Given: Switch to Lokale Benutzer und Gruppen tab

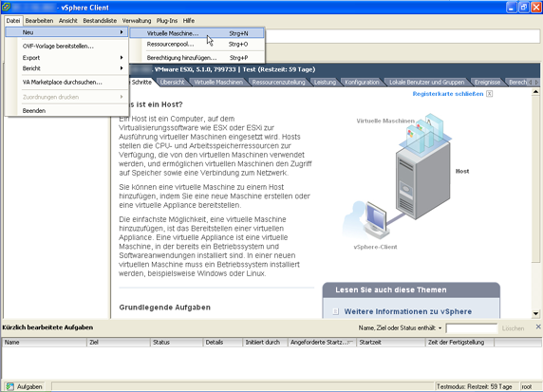Looking at the screenshot, I should (426, 82).
